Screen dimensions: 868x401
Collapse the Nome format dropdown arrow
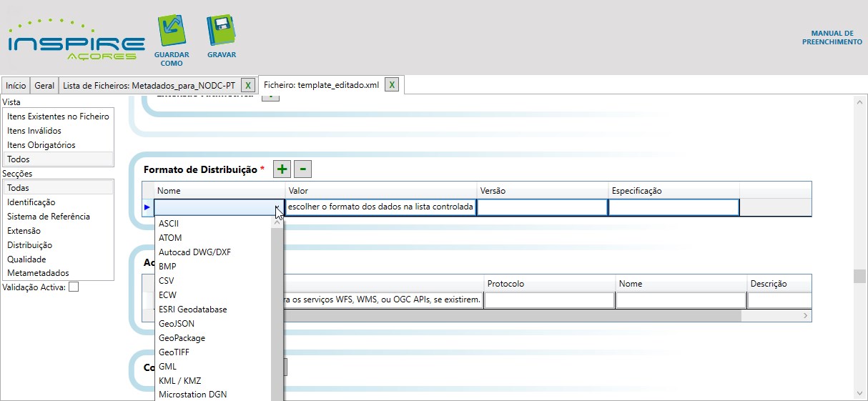click(277, 208)
